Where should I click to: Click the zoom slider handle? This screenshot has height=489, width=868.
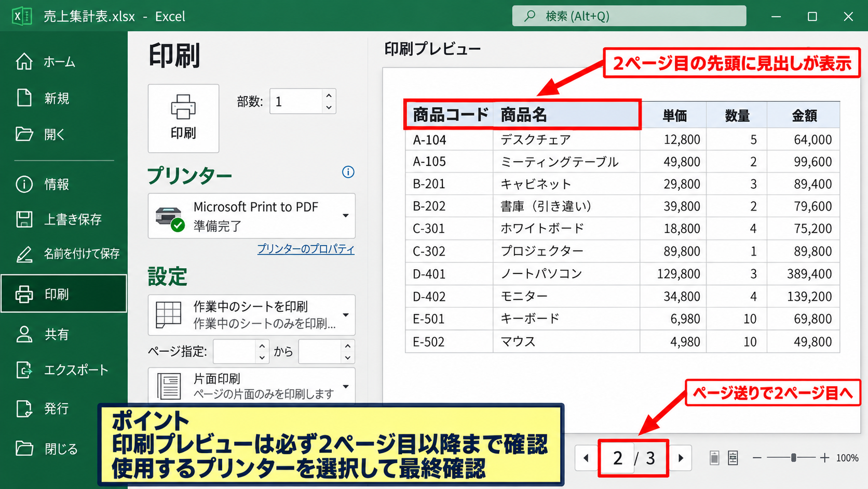click(x=793, y=458)
